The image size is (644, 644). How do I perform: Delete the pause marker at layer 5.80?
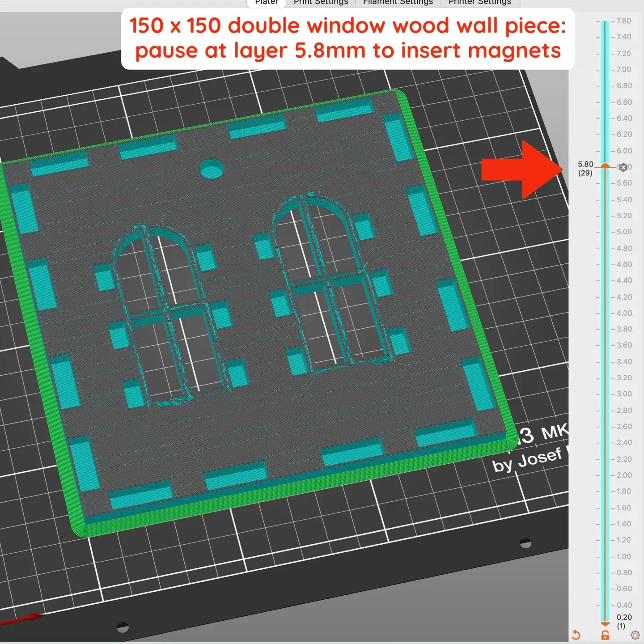point(623,167)
